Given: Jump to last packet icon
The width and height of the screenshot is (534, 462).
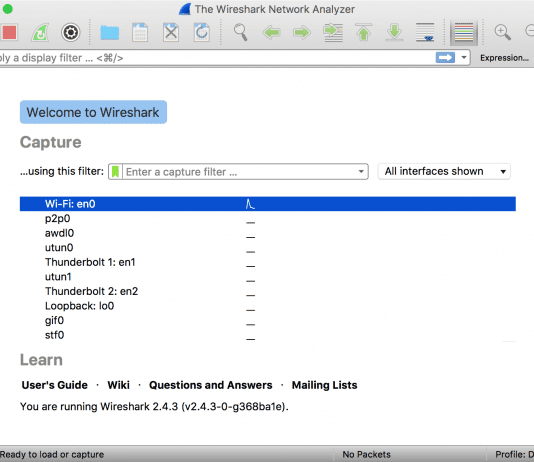Looking at the screenshot, I should coord(394,33).
